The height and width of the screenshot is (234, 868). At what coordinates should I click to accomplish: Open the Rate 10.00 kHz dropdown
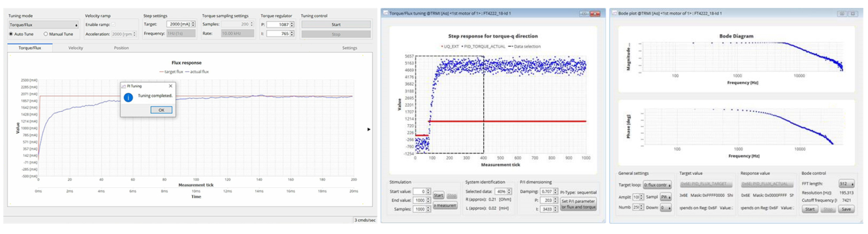[238, 34]
